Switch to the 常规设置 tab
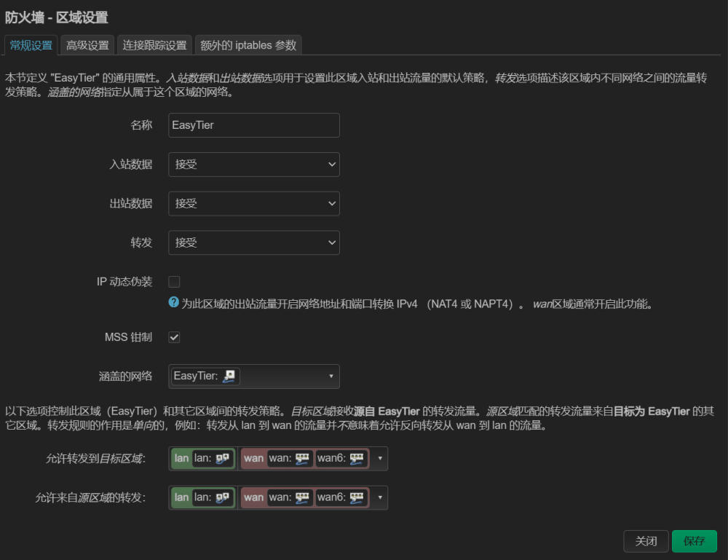 (x=31, y=45)
